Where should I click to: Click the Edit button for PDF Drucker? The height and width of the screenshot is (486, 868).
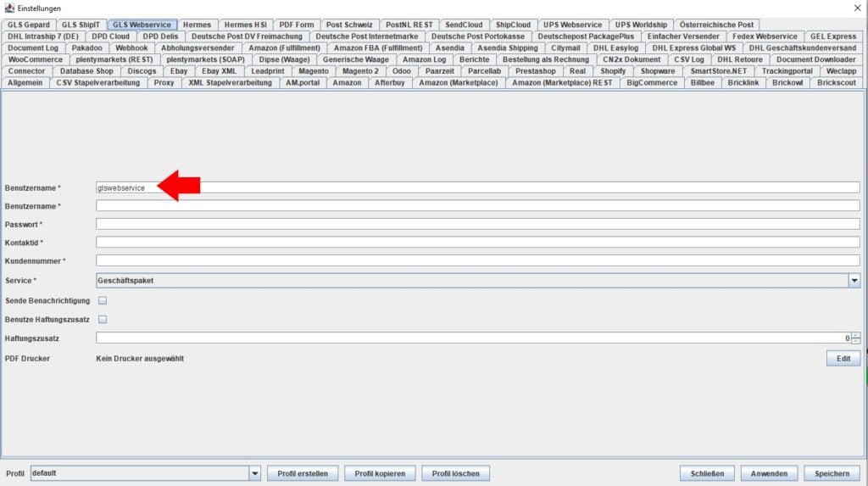click(x=843, y=359)
